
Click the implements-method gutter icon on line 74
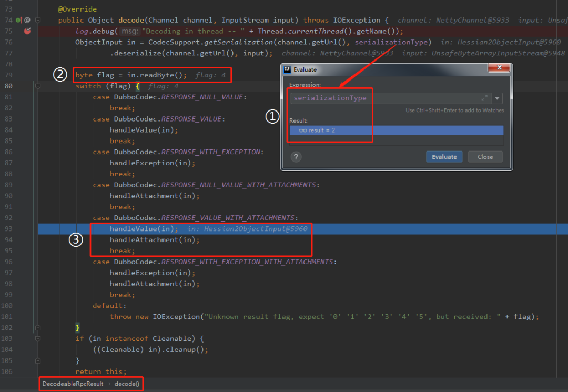19,21
